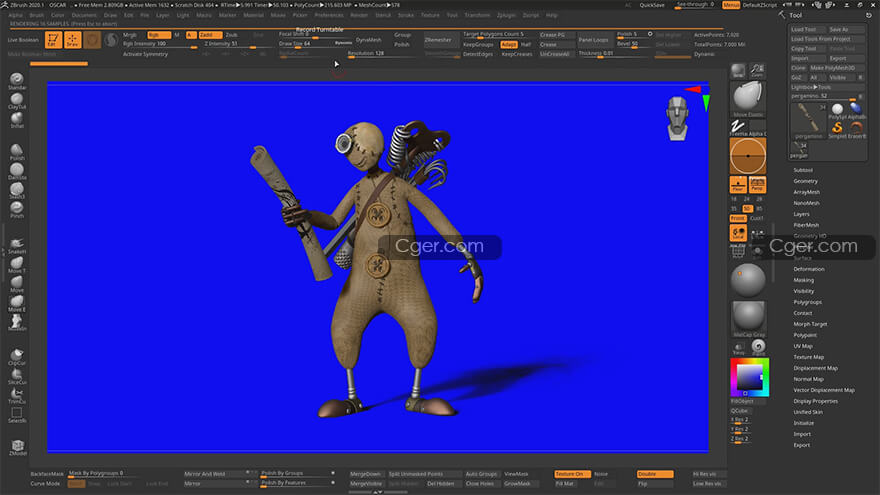Click the head camera view indicator

point(677,118)
